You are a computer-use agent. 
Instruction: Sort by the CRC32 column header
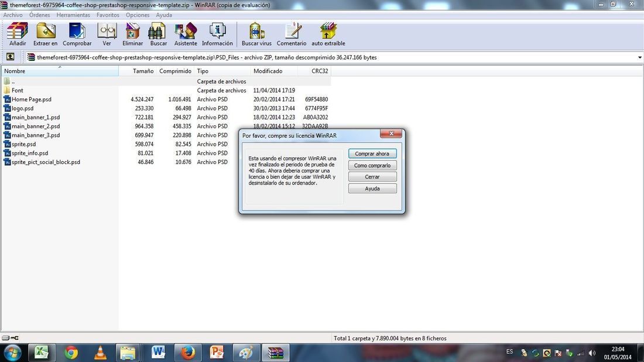(x=314, y=71)
